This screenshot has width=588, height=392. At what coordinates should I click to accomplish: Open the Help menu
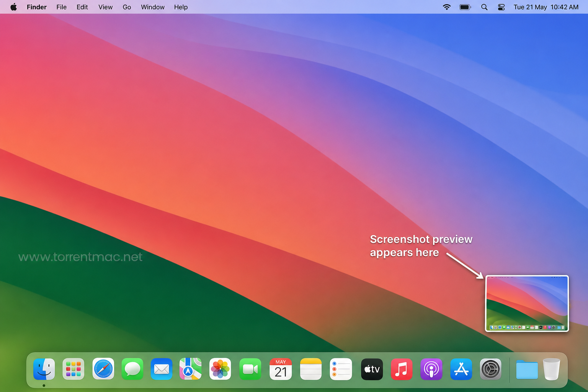click(x=181, y=7)
